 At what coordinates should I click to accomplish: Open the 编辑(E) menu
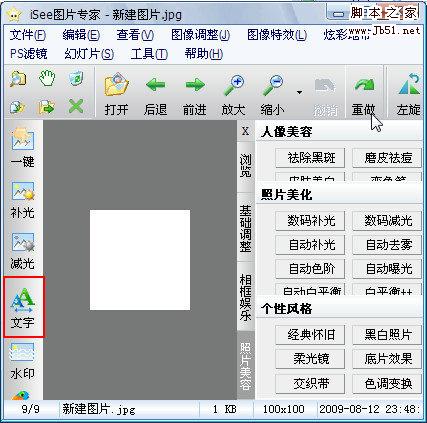click(x=81, y=35)
